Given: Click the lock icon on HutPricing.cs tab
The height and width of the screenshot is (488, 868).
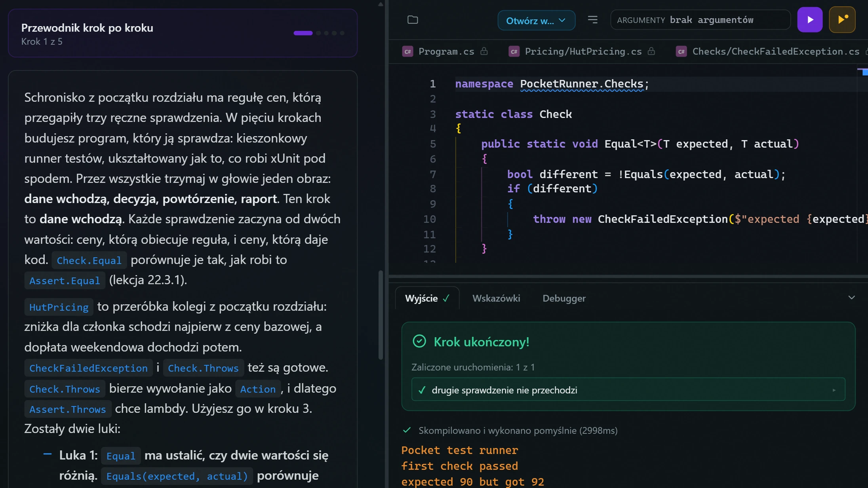Looking at the screenshot, I should [651, 51].
